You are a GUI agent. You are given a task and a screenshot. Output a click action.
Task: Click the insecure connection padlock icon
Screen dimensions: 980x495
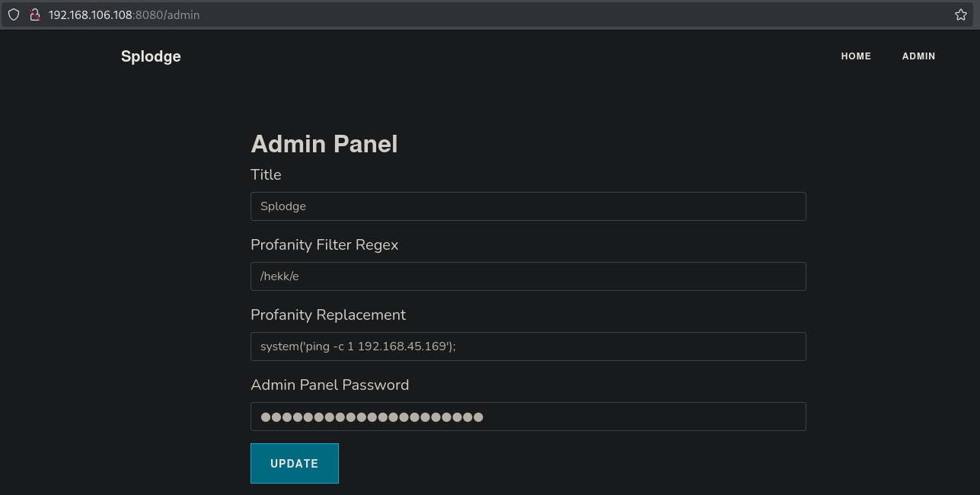point(34,14)
